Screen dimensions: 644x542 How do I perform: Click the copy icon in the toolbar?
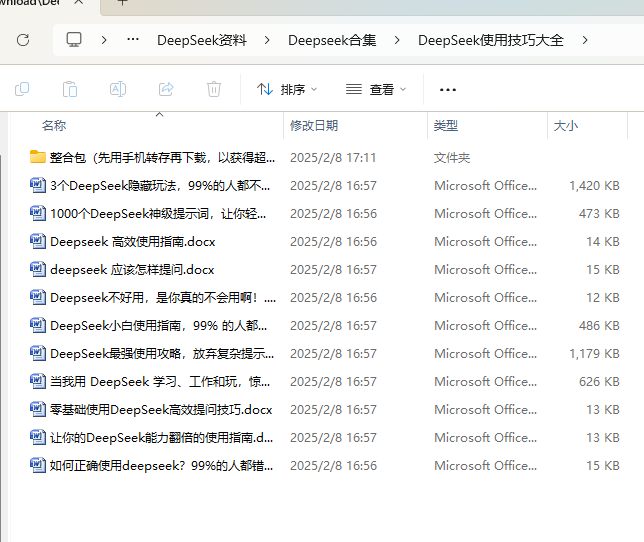[22, 89]
